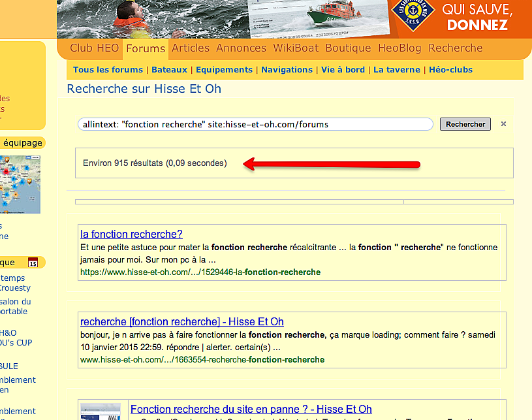Visit the HeoBlog tab

(399, 48)
